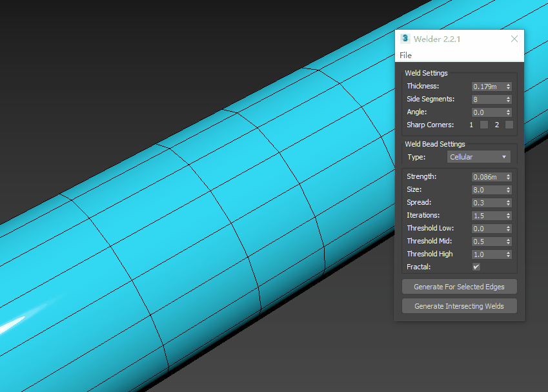Adjust the Strength spinner arrows
This screenshot has width=548, height=392.
(509, 177)
